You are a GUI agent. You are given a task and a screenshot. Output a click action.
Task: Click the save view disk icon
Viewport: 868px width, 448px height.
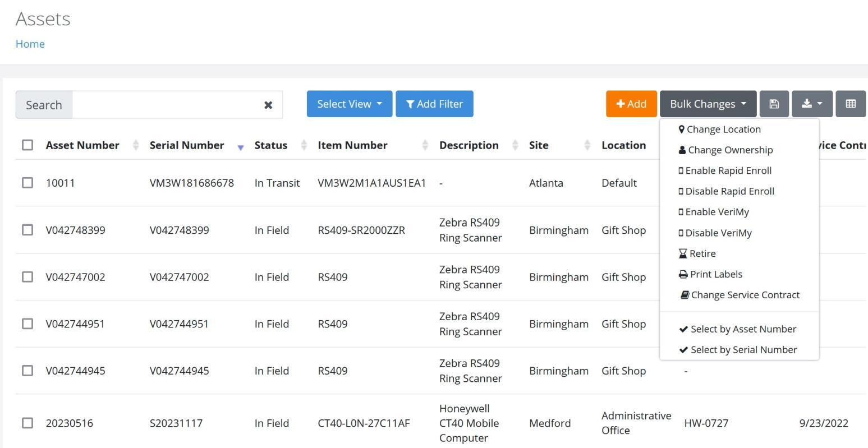pos(774,104)
